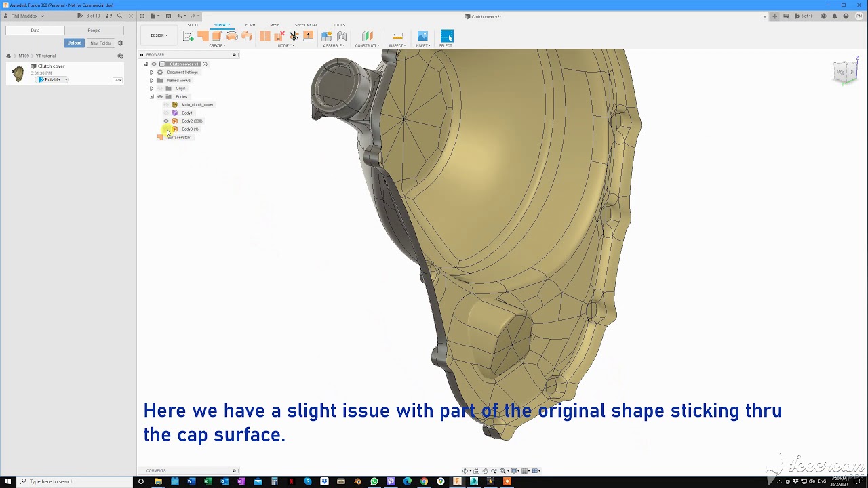Expand Named Views node
This screenshot has width=868, height=488.
pyautogui.click(x=152, y=80)
